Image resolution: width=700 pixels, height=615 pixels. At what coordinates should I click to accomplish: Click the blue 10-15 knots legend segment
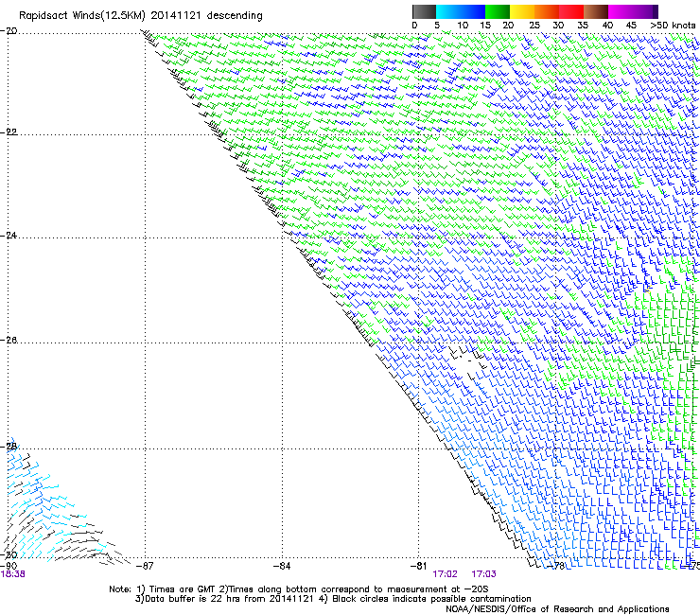[473, 11]
